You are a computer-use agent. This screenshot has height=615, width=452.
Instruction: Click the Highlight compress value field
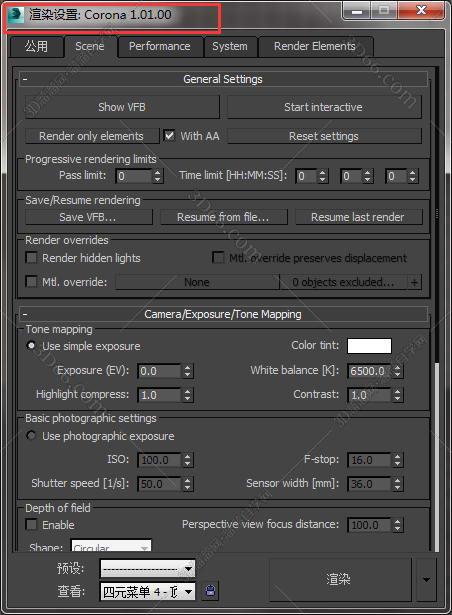pos(159,395)
